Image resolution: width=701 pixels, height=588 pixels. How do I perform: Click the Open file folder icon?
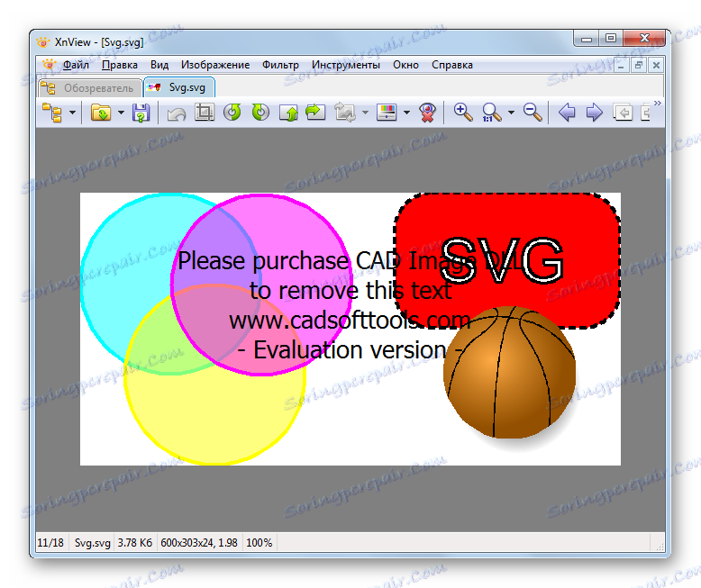[101, 113]
